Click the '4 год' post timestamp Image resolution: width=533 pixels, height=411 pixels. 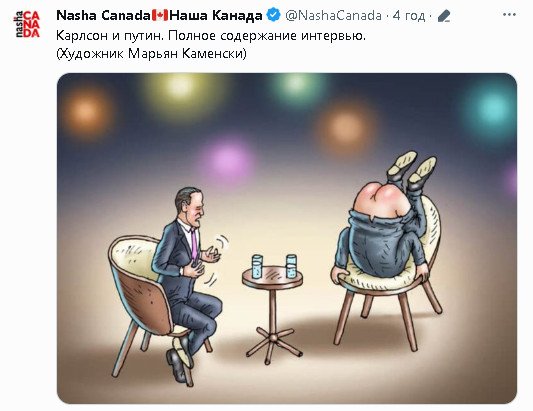coord(409,16)
